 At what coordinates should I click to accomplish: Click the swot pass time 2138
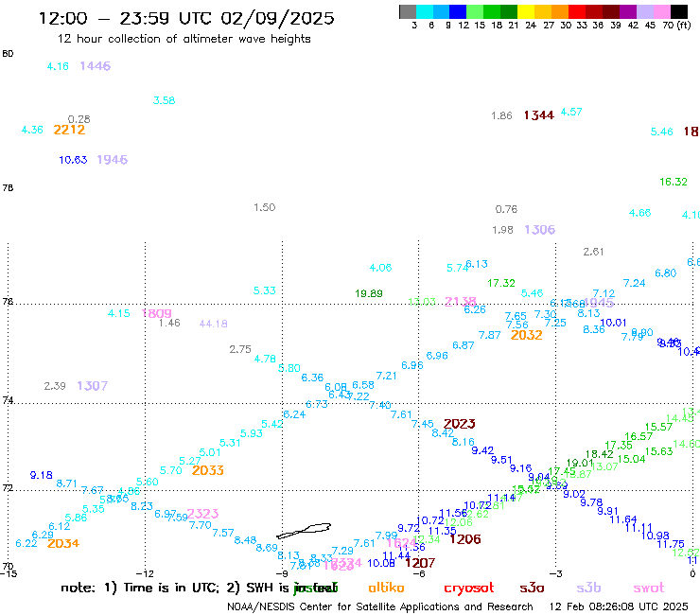click(x=461, y=302)
